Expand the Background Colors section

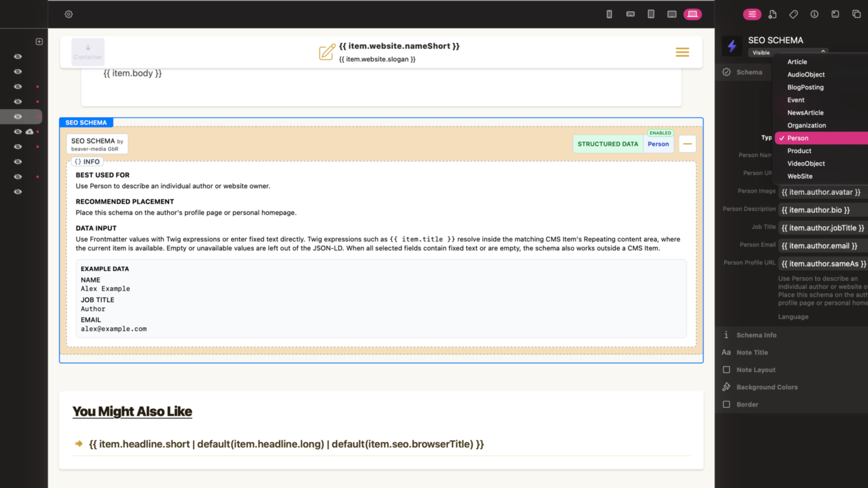click(x=792, y=387)
